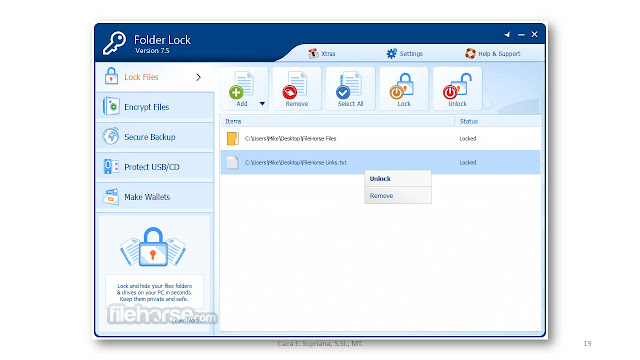Select the FileHorse Links.txt file row

[x=380, y=162]
